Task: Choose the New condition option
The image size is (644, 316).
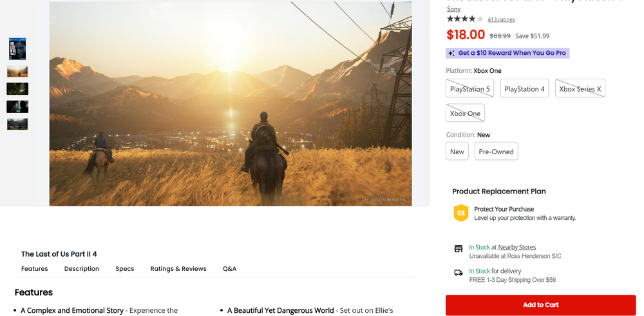Action: click(x=457, y=152)
